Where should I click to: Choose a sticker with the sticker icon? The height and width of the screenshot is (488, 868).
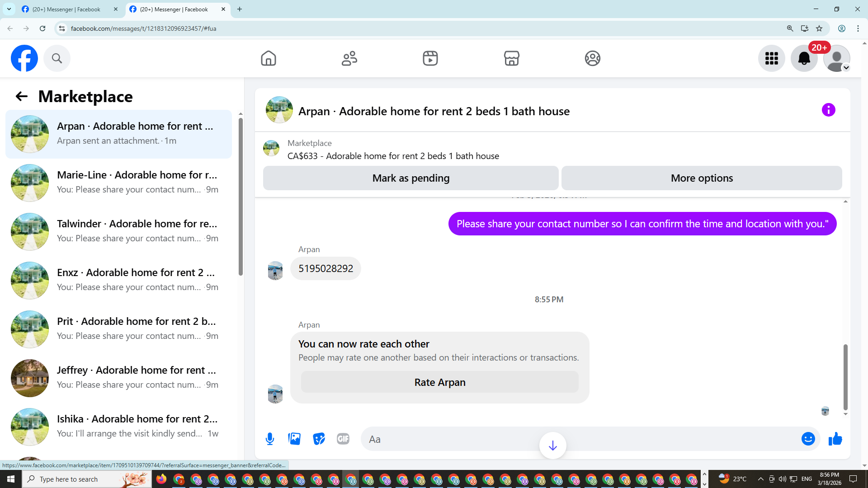tap(319, 439)
